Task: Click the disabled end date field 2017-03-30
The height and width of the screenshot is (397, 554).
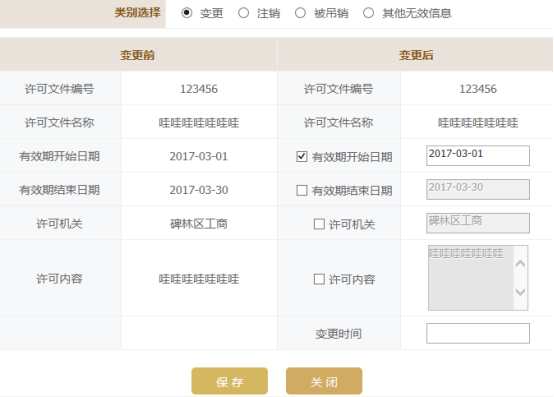Action: (478, 189)
